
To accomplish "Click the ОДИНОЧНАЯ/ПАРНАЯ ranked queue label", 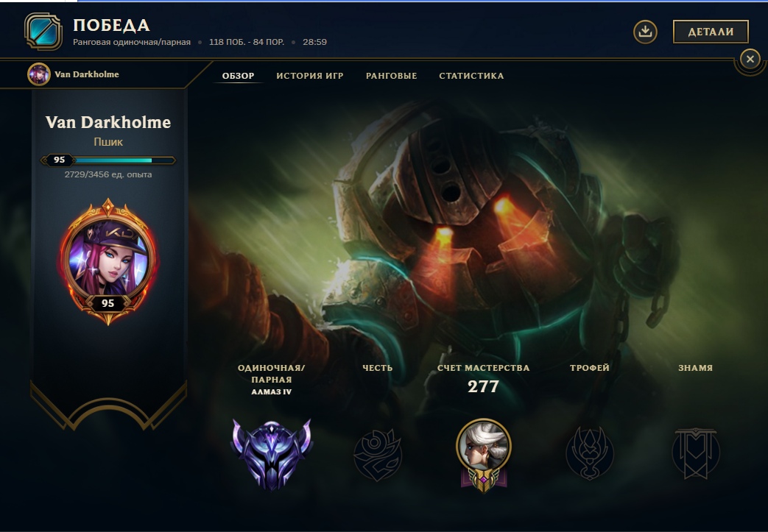I will [x=272, y=373].
